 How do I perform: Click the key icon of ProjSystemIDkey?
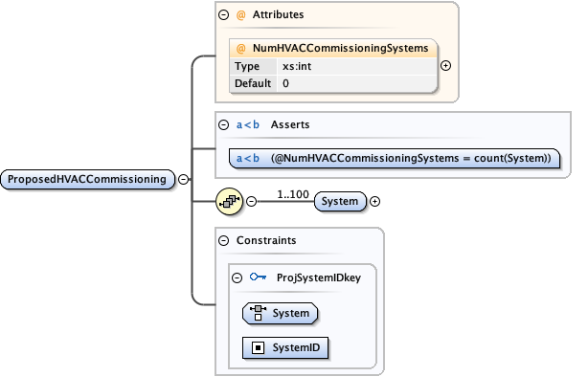tap(258, 277)
